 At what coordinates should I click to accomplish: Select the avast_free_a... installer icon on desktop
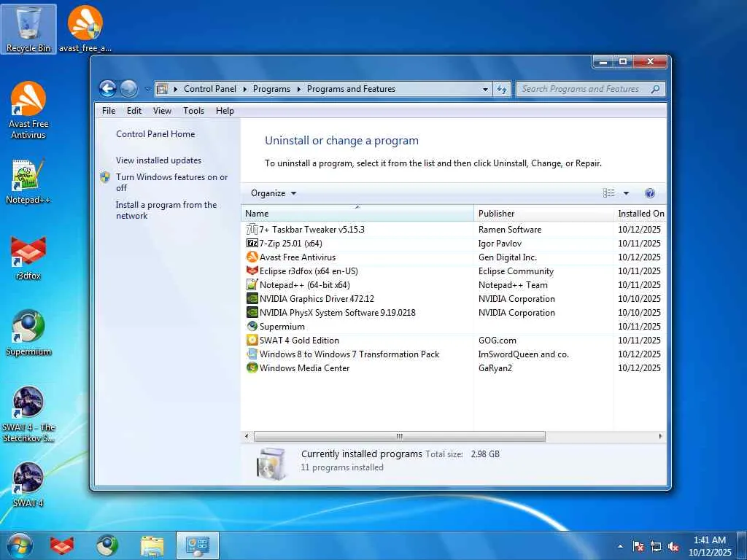85,29
